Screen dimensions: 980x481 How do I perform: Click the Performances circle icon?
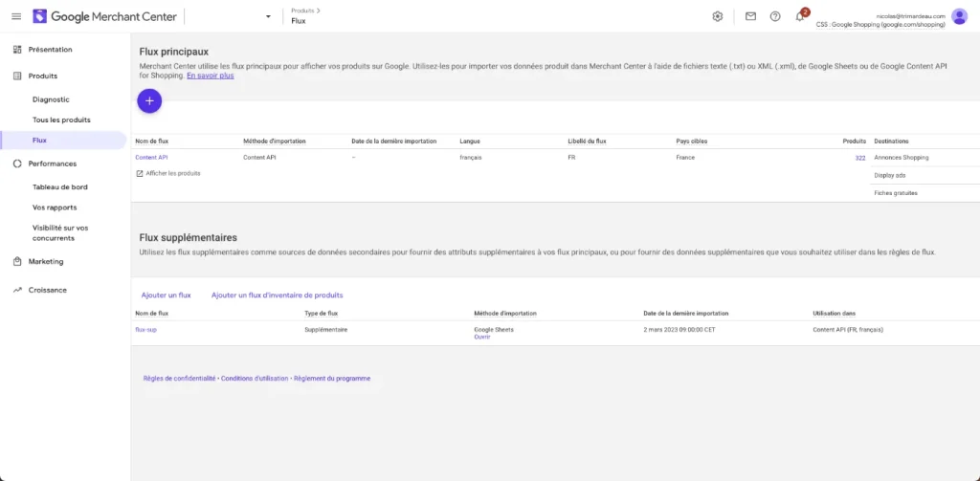click(x=17, y=164)
